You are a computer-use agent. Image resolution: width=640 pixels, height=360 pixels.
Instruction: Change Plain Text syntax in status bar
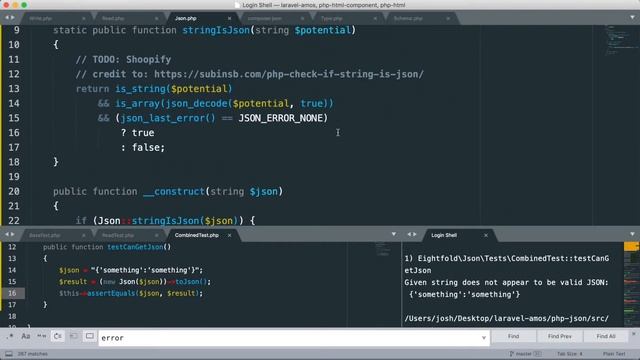(614, 354)
